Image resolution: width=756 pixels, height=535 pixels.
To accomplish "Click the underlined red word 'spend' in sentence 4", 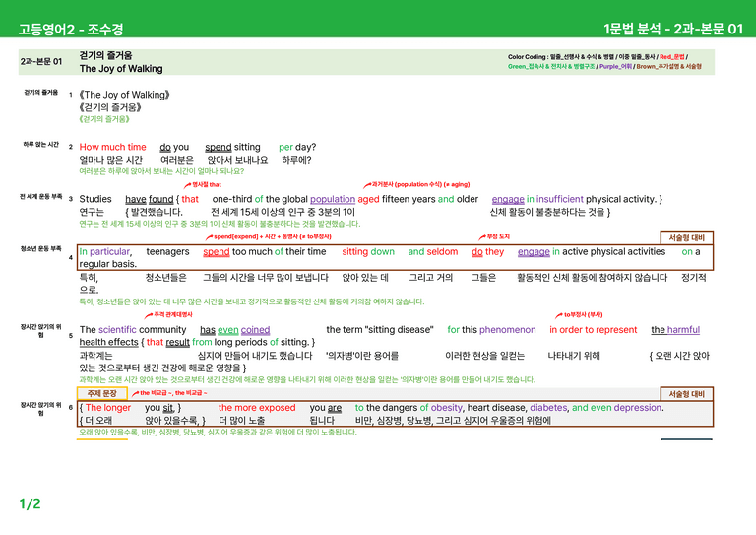I will [x=216, y=252].
